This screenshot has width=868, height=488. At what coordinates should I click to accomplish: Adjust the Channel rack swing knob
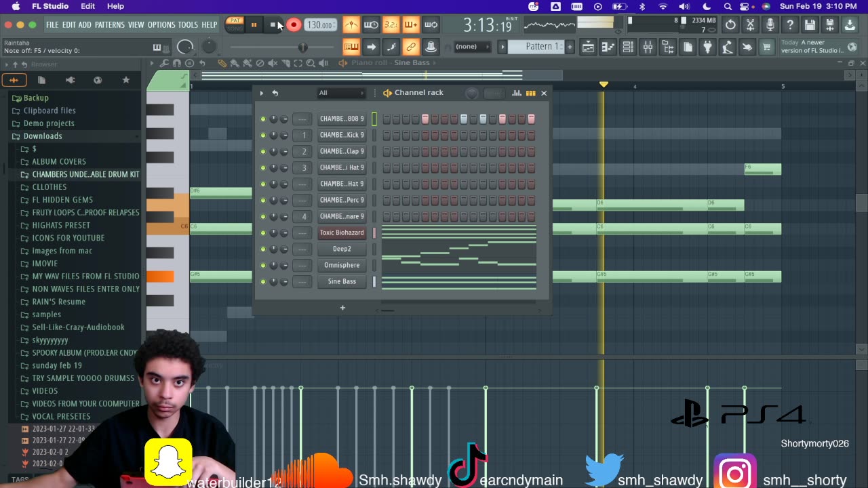coord(472,94)
